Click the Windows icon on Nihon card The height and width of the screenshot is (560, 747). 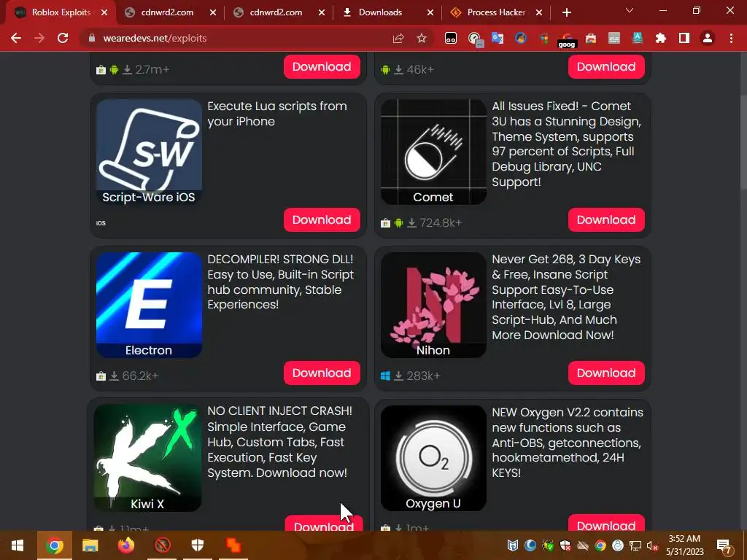click(x=385, y=376)
